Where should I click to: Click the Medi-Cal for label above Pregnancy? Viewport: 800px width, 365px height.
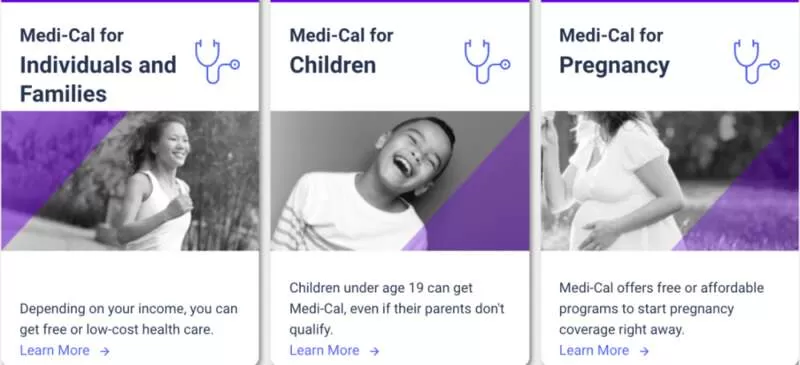[x=611, y=35]
